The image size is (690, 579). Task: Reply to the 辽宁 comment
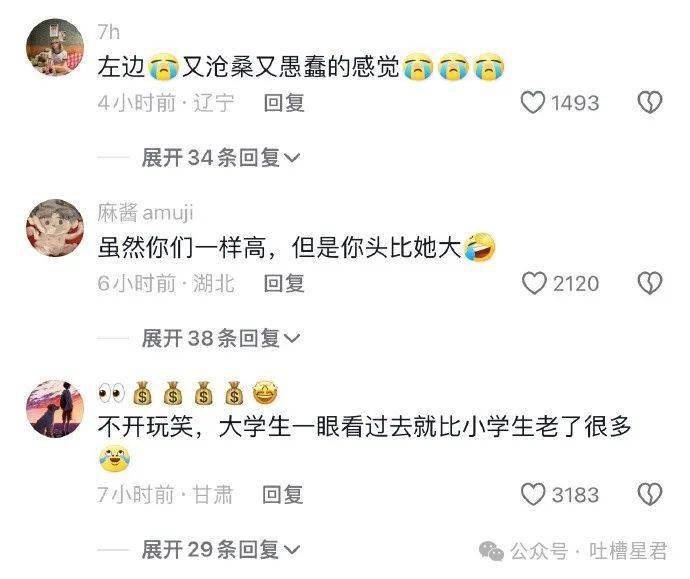(284, 103)
